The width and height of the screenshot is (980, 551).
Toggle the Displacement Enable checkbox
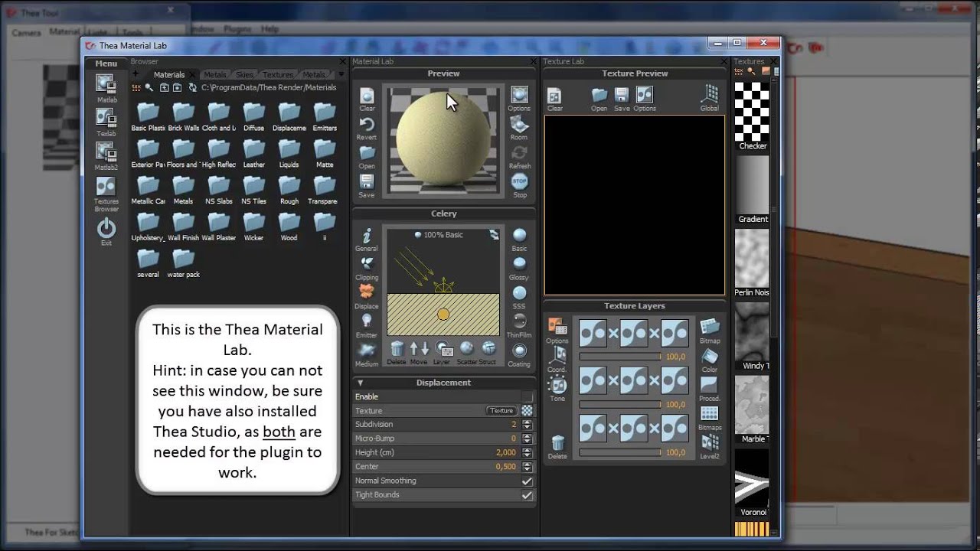tap(527, 396)
